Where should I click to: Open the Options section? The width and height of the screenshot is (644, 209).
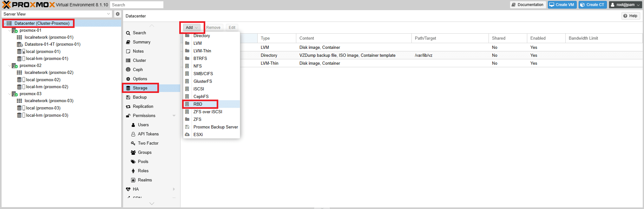coord(140,79)
